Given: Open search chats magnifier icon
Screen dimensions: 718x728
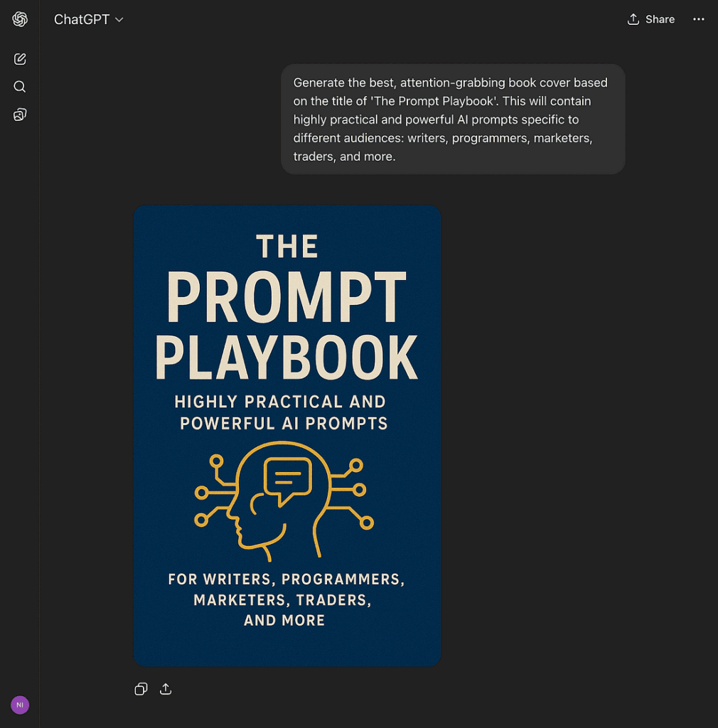Looking at the screenshot, I should tap(19, 86).
